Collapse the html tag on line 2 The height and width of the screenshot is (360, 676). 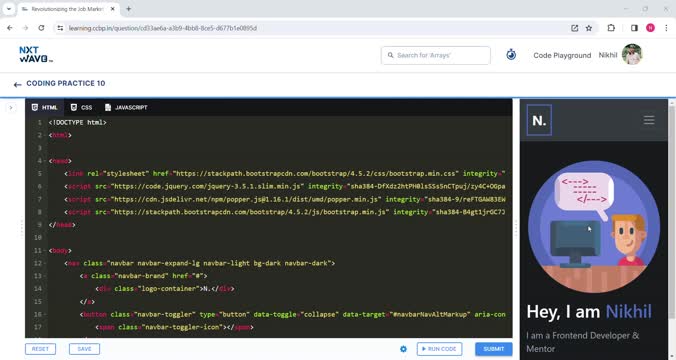point(45,135)
